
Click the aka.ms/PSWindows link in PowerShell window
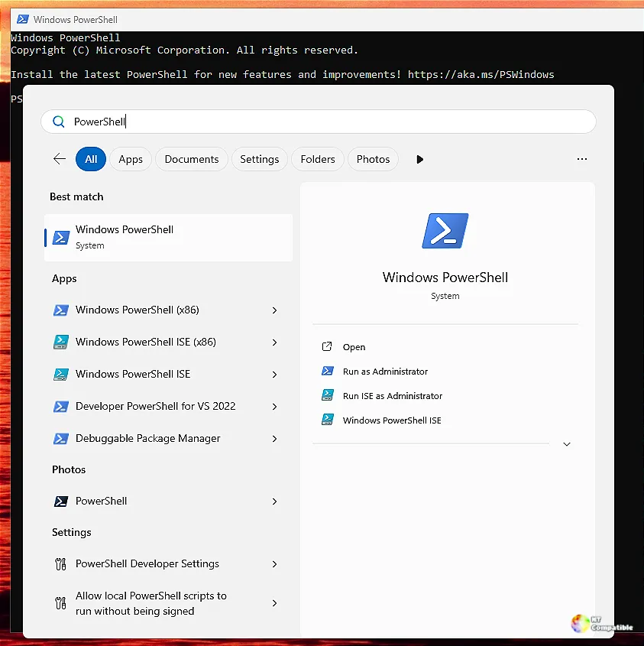click(481, 75)
